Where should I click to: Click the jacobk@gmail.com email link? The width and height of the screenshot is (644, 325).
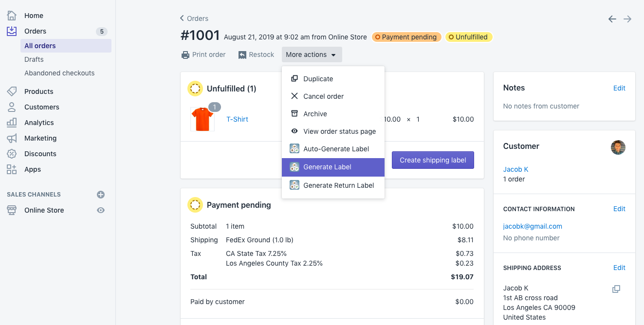coord(533,226)
